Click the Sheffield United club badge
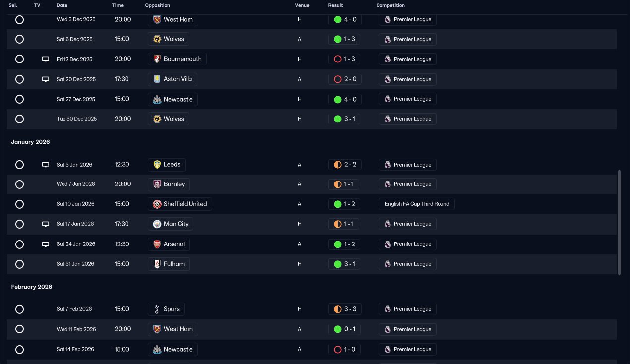Viewport: 630px width, 364px height. click(x=157, y=204)
